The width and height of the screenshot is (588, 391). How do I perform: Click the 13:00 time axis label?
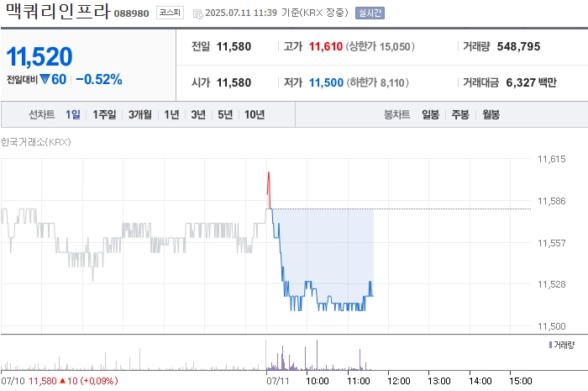[x=439, y=381]
